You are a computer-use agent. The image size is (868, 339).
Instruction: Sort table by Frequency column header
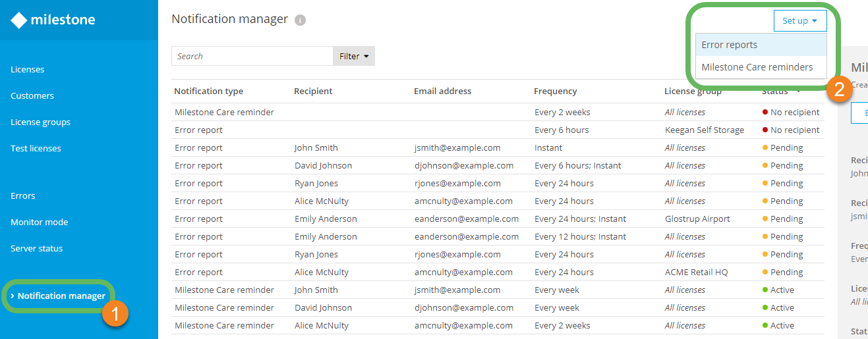pyautogui.click(x=555, y=91)
